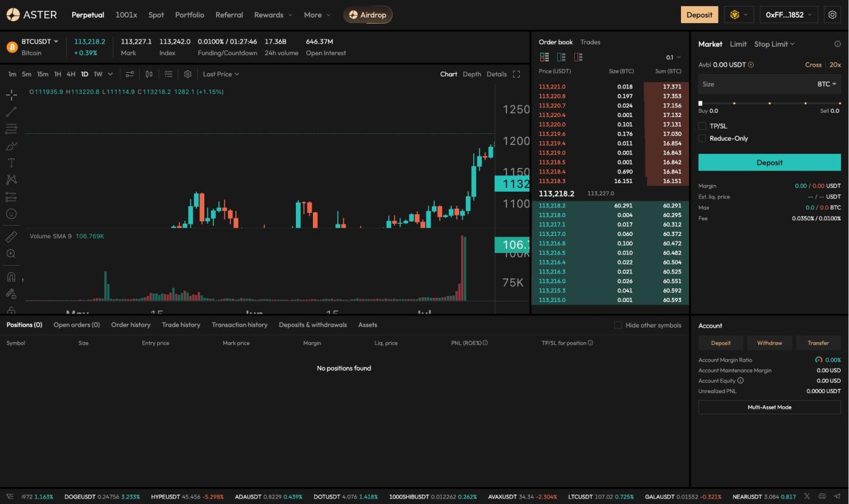Click the order size percentage slider
The image size is (849, 504).
769,104
